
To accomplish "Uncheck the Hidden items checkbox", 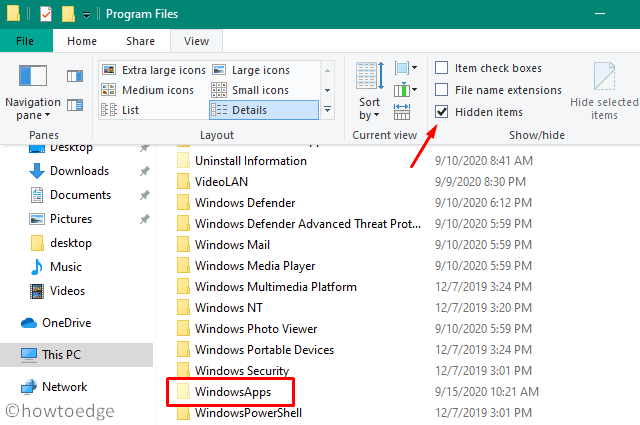I will (x=442, y=112).
